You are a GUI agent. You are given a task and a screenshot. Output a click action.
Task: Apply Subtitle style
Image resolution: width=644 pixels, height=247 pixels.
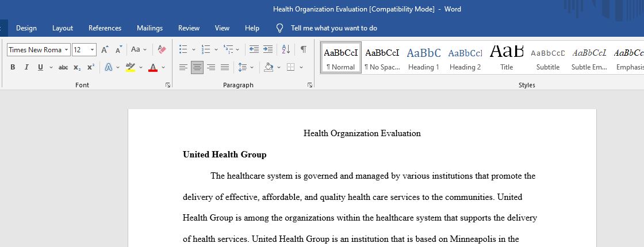(548, 58)
